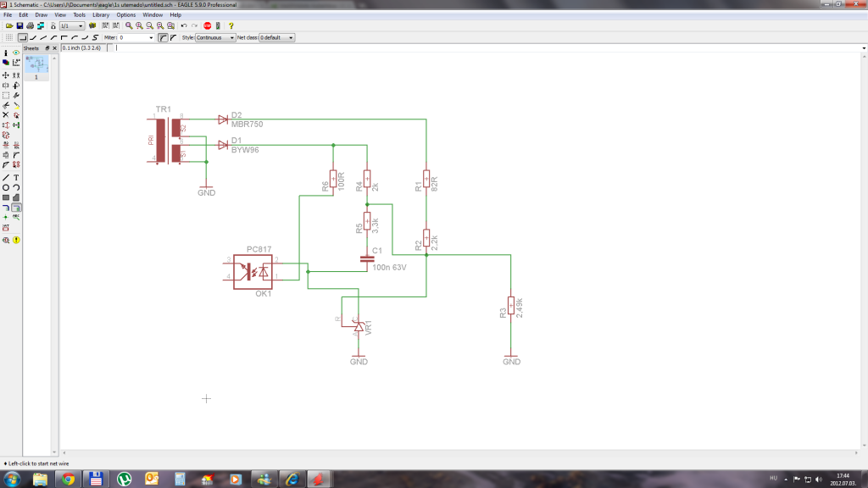
Task: Launch the CAM processor icon
Action: point(41,26)
